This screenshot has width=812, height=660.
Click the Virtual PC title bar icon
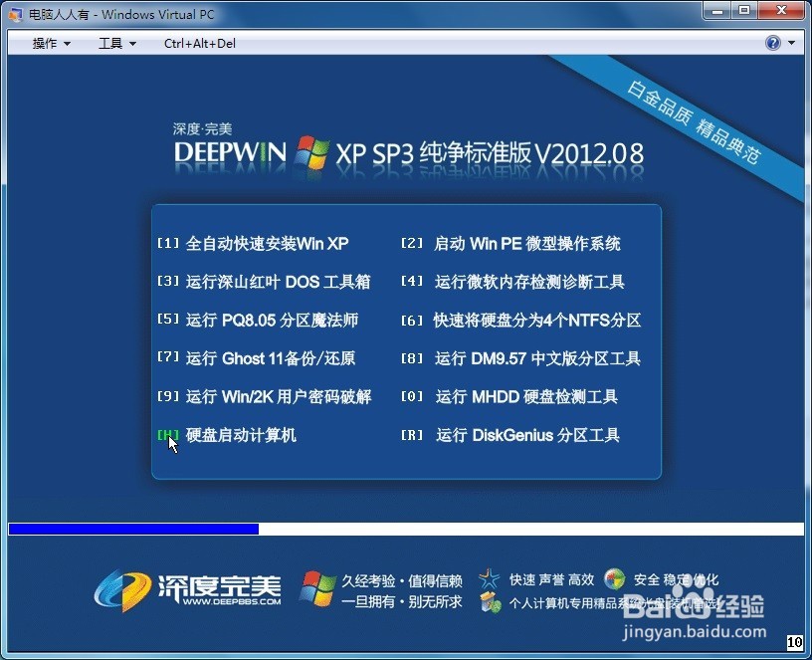coord(15,14)
